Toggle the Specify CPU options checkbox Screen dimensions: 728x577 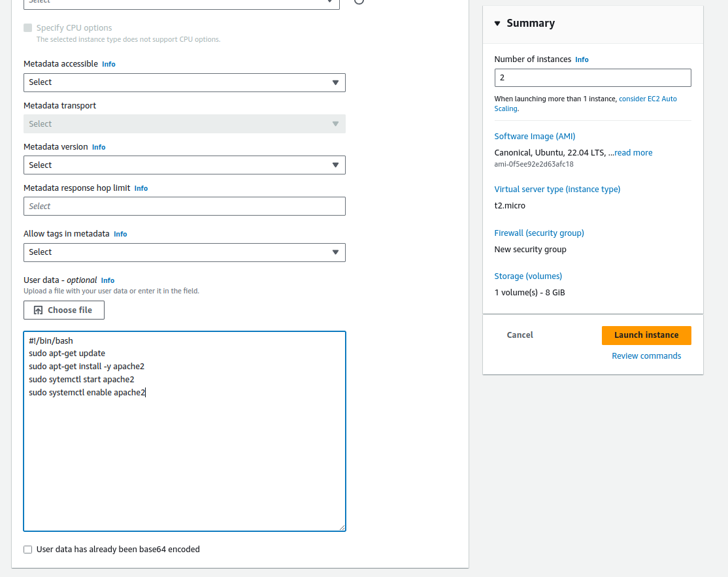pyautogui.click(x=28, y=28)
